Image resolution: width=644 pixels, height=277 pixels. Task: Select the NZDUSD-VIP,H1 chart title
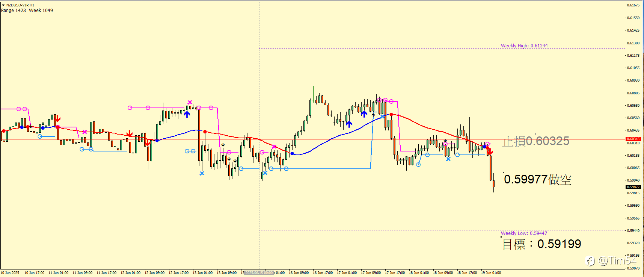pos(20,5)
